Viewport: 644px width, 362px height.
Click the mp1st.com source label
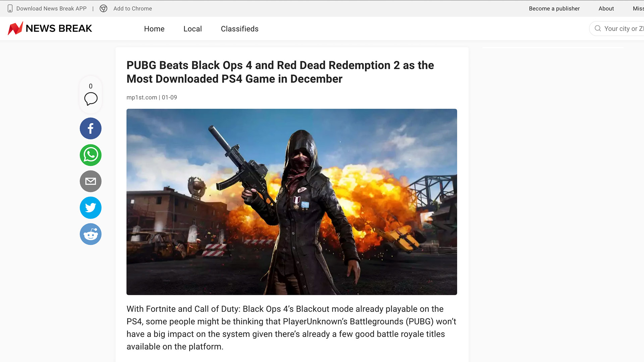point(142,97)
